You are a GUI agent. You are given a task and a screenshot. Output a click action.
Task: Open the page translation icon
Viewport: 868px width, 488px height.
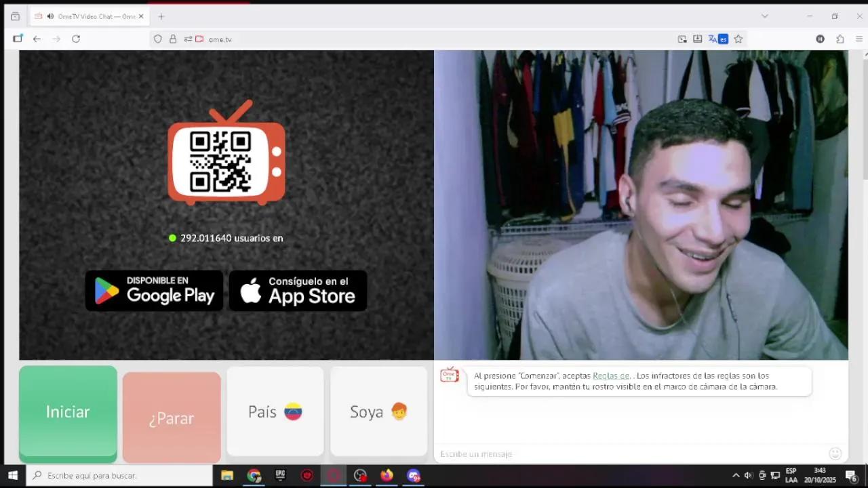click(717, 39)
